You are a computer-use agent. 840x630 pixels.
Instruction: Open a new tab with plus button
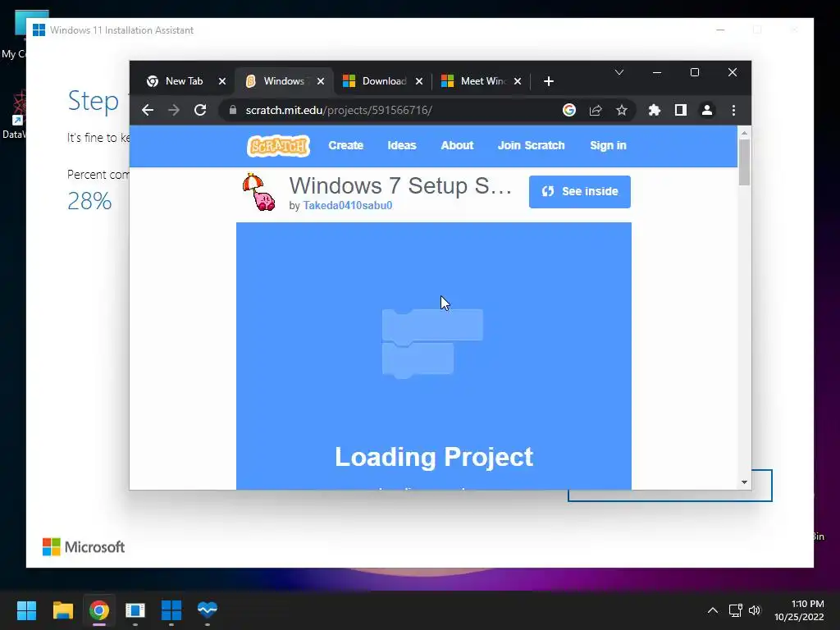[x=549, y=81]
